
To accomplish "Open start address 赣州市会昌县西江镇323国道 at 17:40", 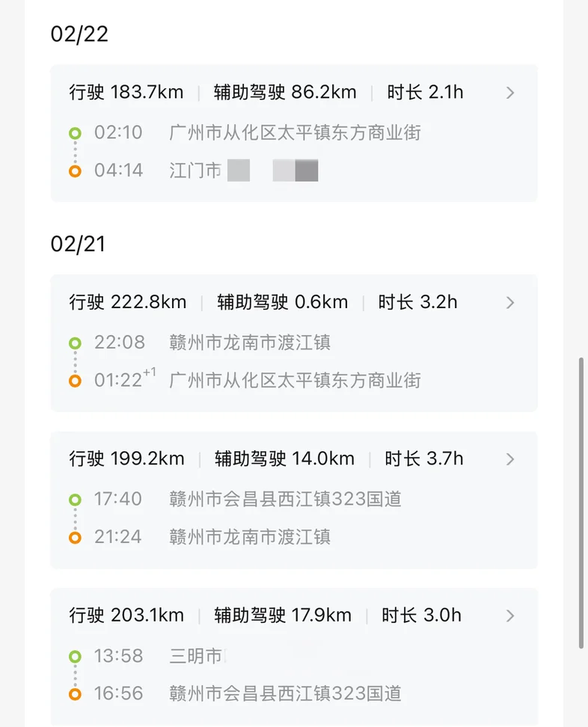I will coord(285,499).
